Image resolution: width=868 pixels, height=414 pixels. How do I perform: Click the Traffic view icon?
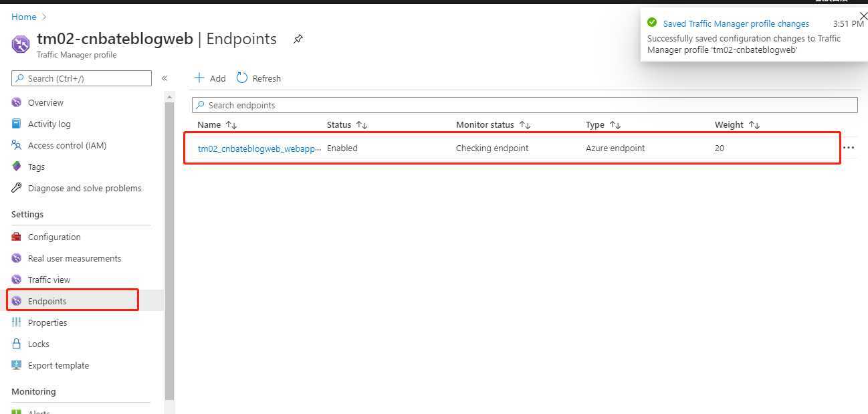click(x=17, y=280)
